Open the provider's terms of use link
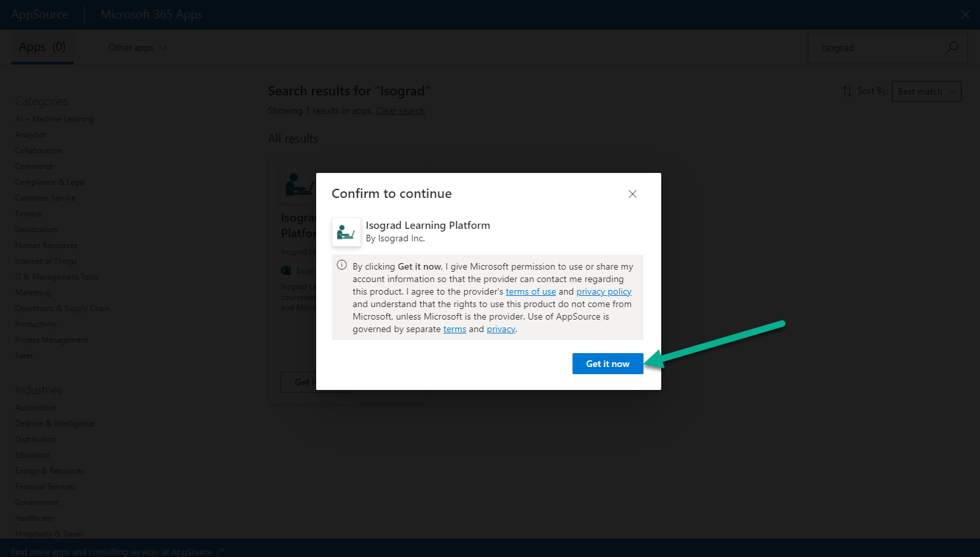This screenshot has height=557, width=980. [x=530, y=291]
